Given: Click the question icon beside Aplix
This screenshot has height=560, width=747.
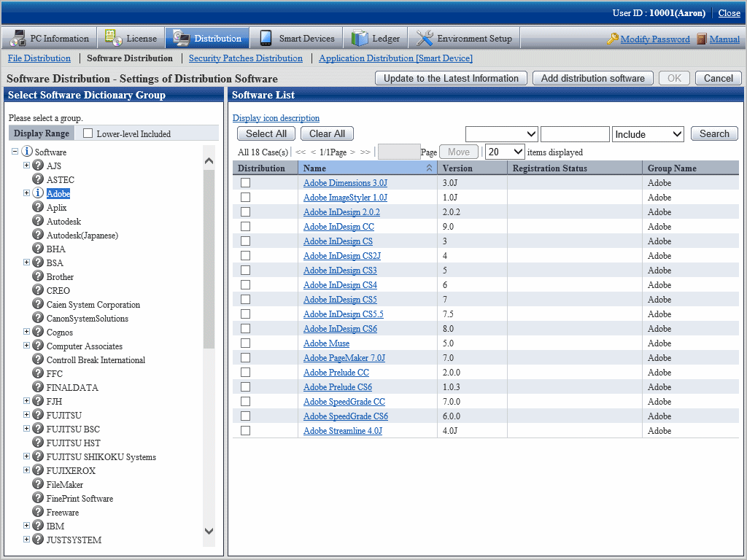Looking at the screenshot, I should coord(38,206).
